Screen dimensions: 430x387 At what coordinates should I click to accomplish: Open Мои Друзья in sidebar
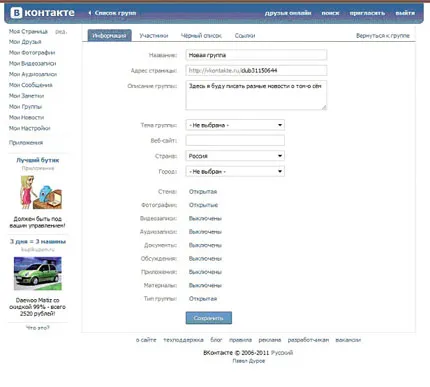(25, 42)
